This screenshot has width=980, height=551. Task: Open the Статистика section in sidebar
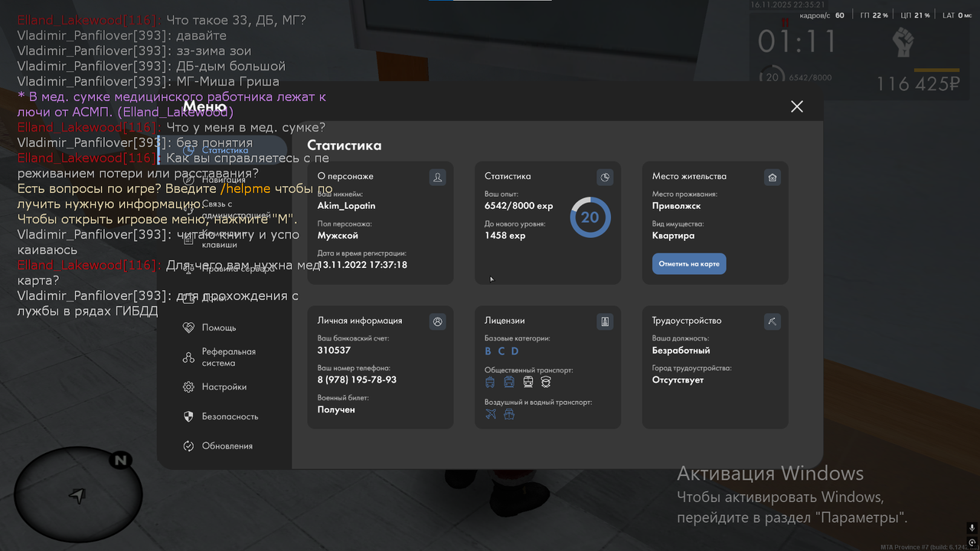pyautogui.click(x=224, y=150)
